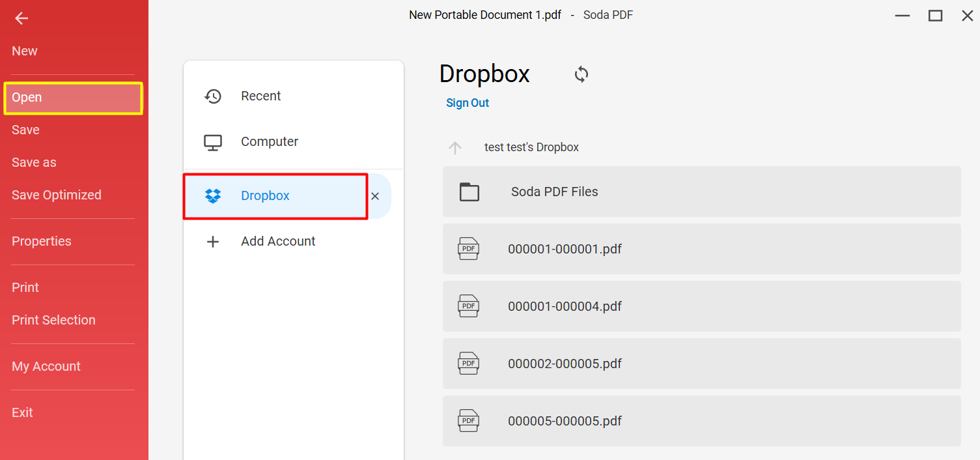Open Properties from the file menu

coord(42,241)
